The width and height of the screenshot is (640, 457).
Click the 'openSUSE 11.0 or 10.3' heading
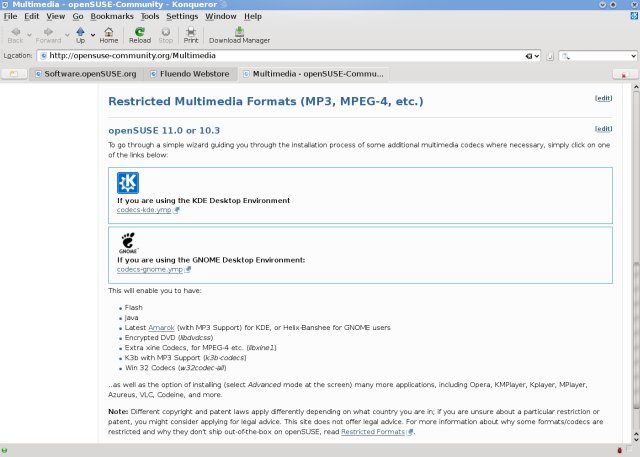point(164,131)
